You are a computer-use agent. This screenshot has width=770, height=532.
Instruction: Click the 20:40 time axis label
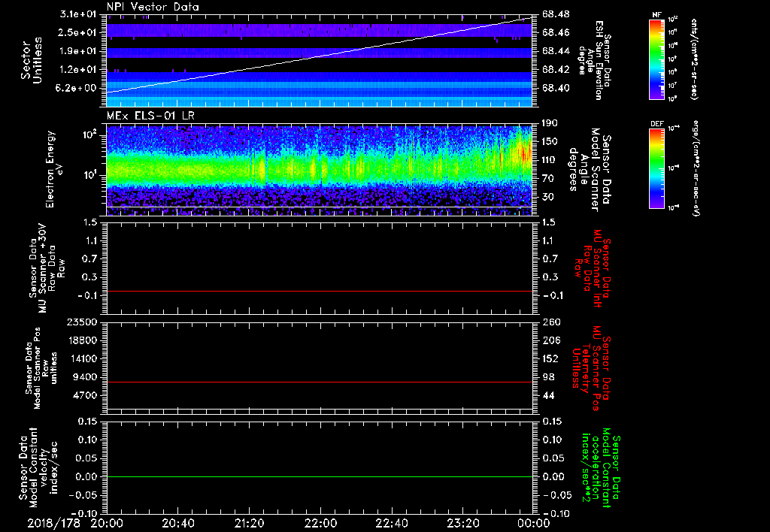178,522
